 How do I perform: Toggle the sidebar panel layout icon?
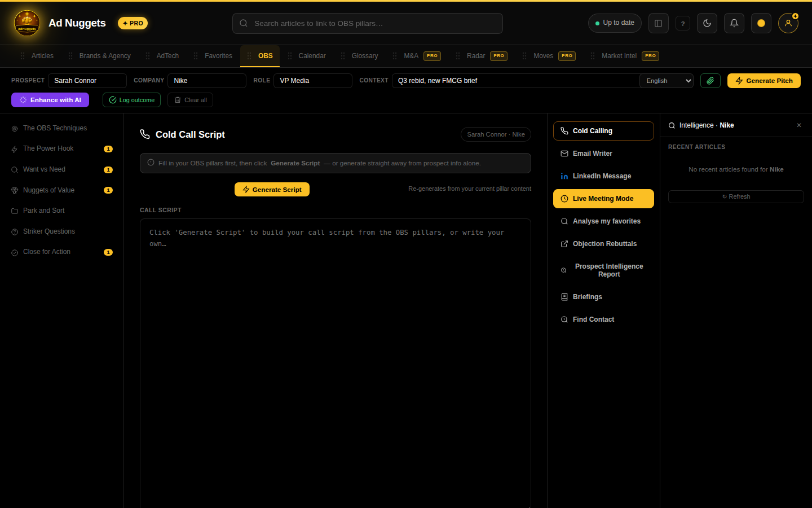click(x=658, y=23)
